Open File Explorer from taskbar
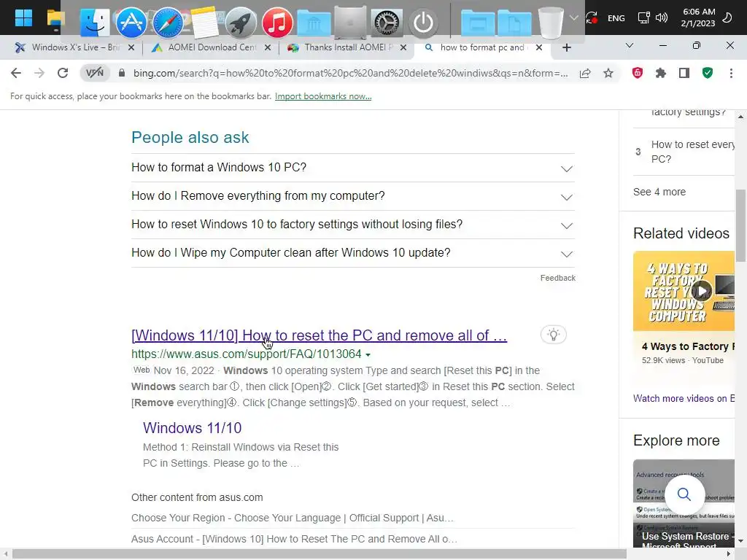Screen dimensions: 747x560 click(x=55, y=20)
